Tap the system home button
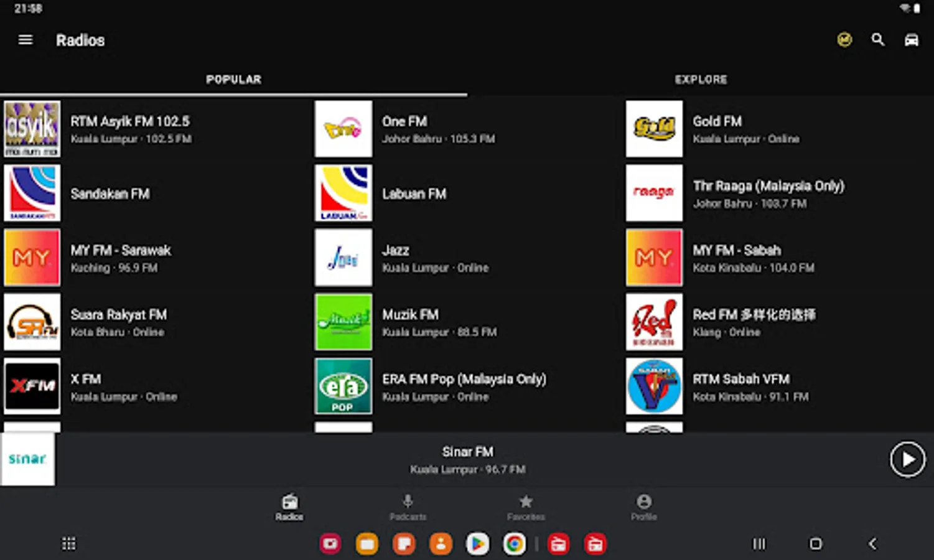Screen dimensions: 934x560 pyautogui.click(x=816, y=544)
